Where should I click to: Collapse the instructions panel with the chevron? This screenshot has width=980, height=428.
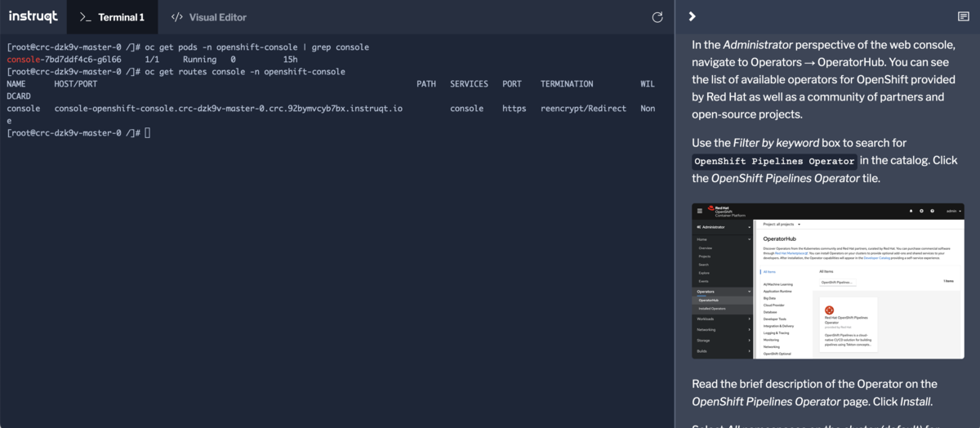tap(692, 16)
